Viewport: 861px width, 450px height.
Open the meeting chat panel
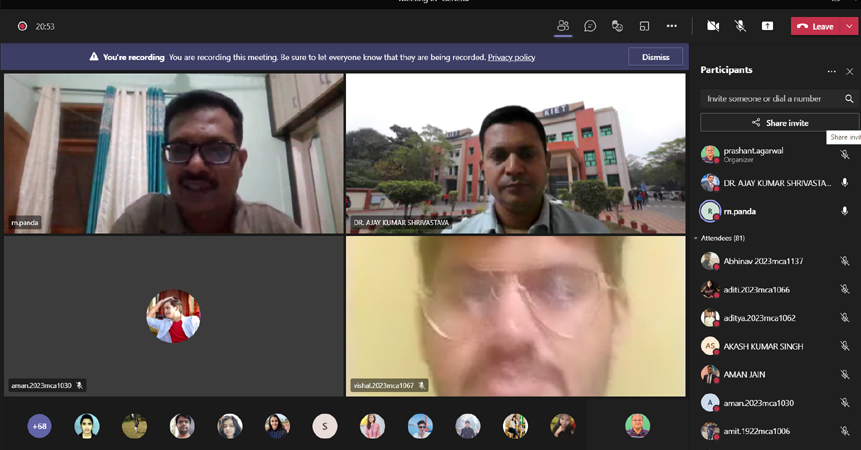tap(590, 26)
